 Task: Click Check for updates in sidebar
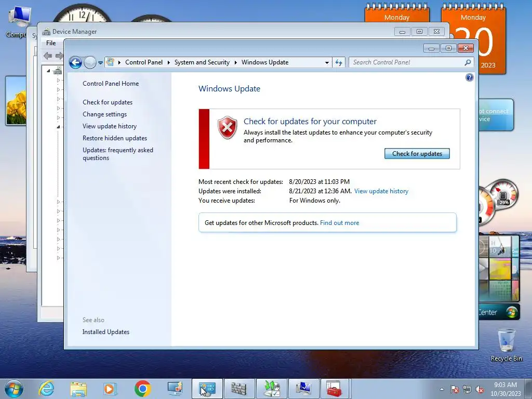108,102
